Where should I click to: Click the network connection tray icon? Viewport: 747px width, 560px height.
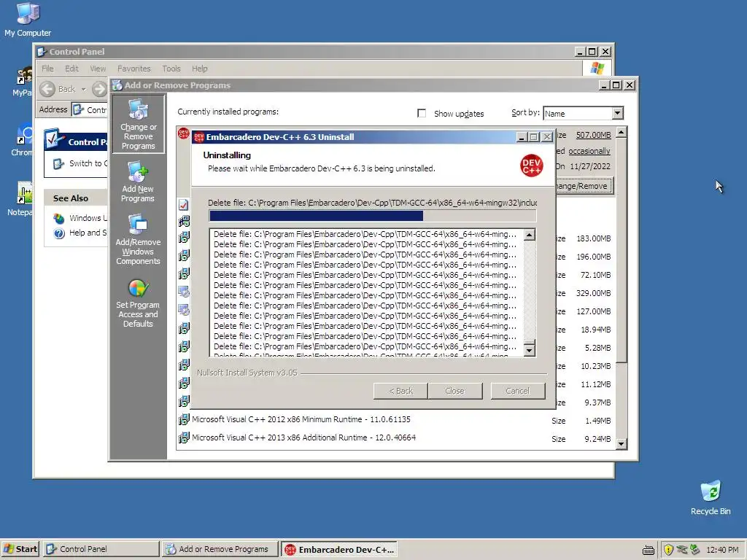[682, 550]
